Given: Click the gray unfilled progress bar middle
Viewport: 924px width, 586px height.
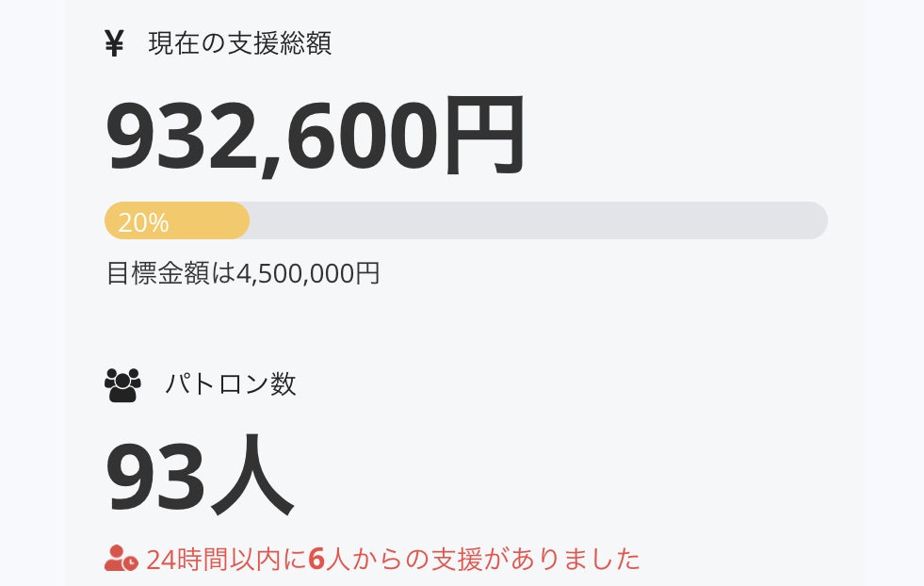Looking at the screenshot, I should pos(537,220).
